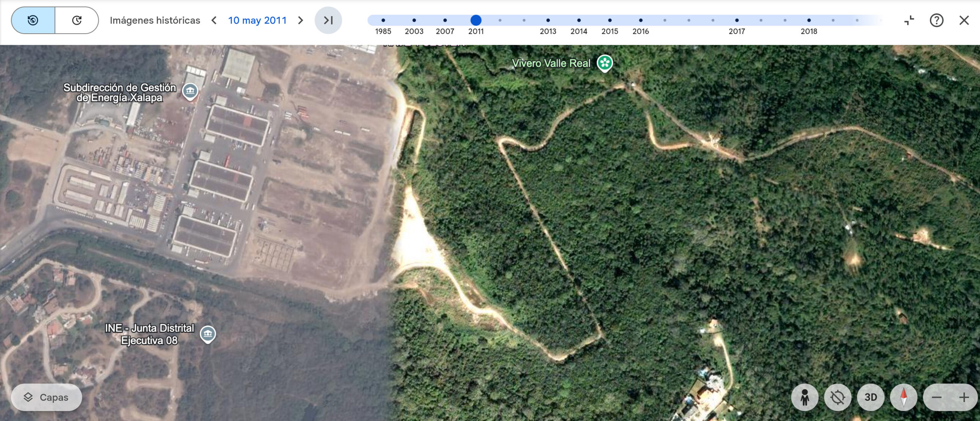
Task: Select the 2017 timeline marker
Action: [x=737, y=20]
